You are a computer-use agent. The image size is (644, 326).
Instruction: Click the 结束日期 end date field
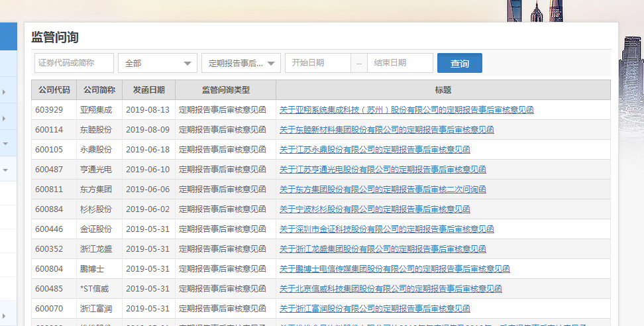click(x=400, y=63)
